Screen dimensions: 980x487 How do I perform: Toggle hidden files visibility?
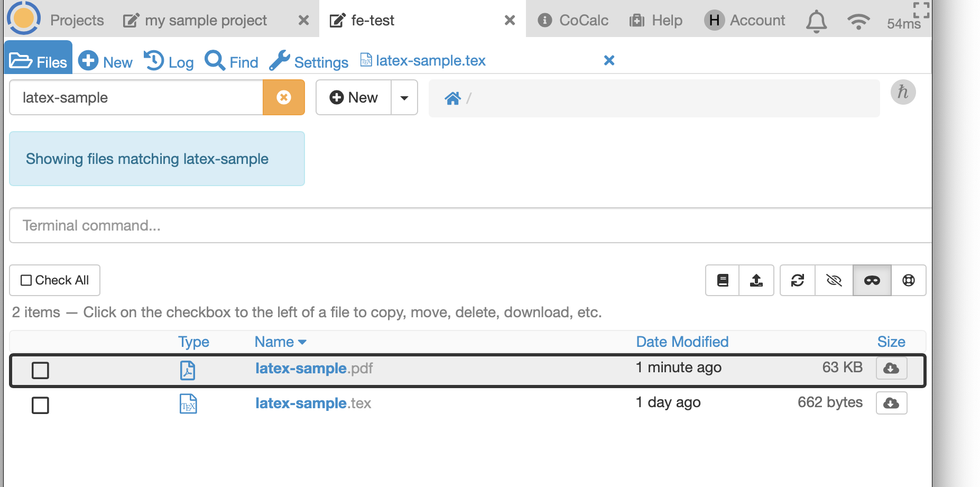point(834,280)
